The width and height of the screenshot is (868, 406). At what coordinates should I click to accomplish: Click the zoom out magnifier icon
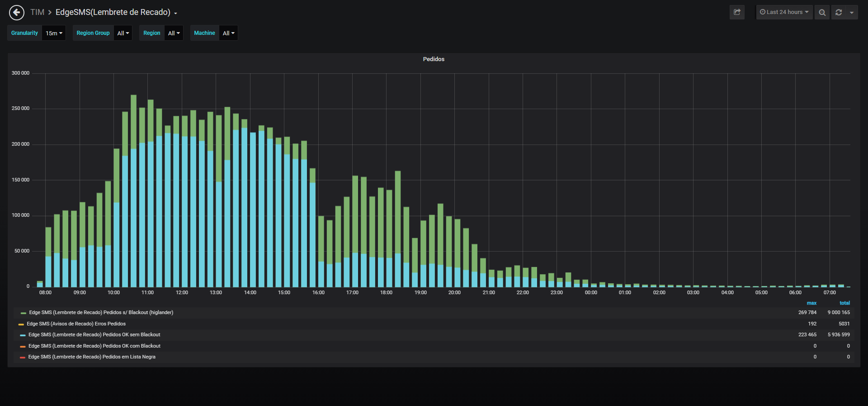[822, 12]
